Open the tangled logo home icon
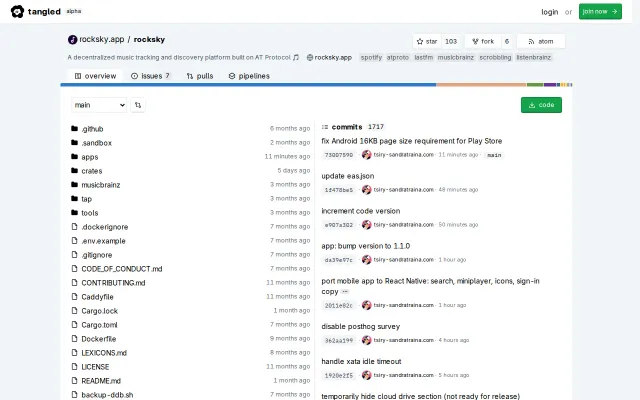The image size is (640, 400). click(x=17, y=11)
